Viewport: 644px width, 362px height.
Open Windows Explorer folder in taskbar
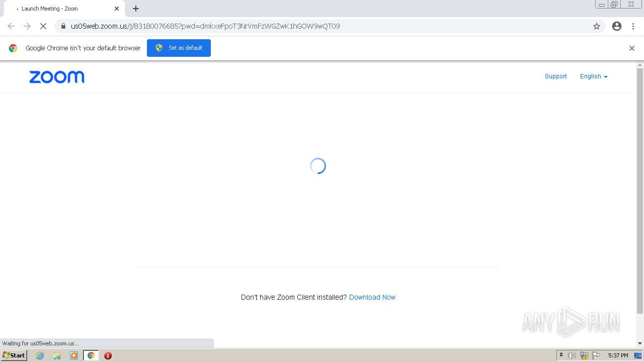(57, 355)
